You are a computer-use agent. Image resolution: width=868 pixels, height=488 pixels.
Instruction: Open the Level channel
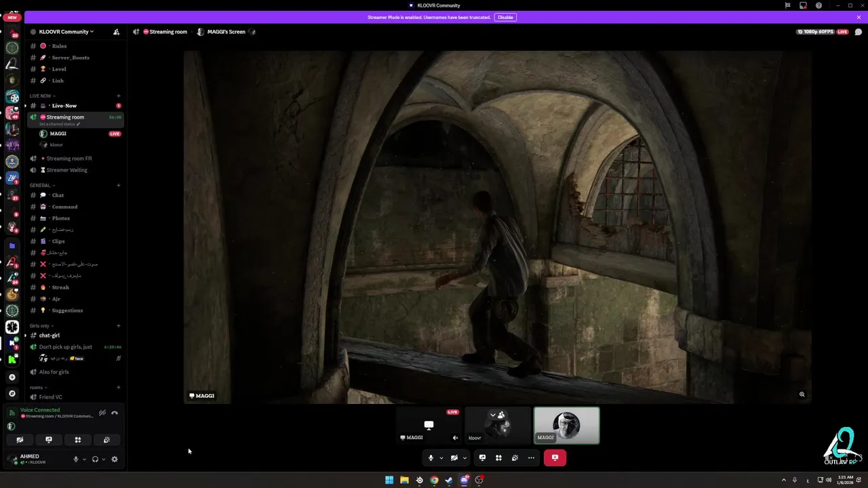click(75, 69)
